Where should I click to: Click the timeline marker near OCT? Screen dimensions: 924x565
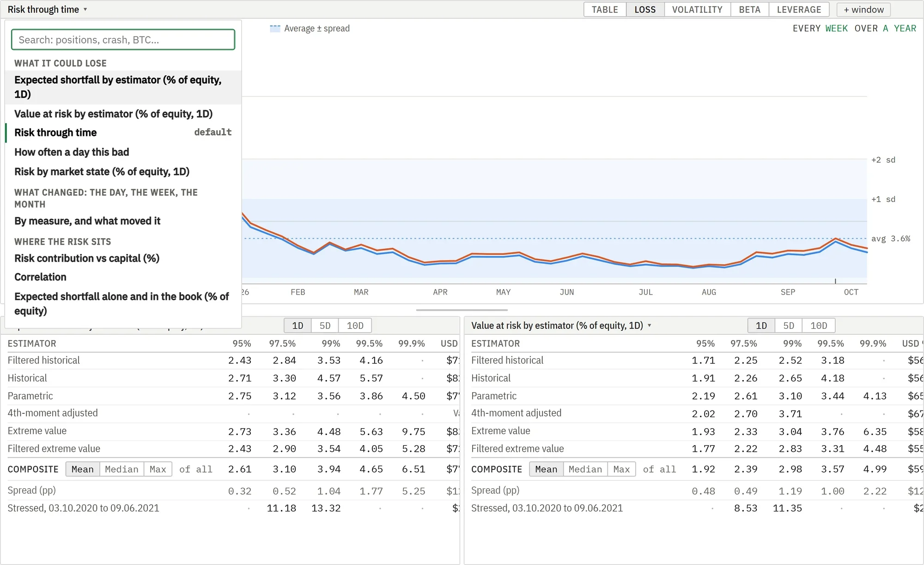[x=835, y=281]
